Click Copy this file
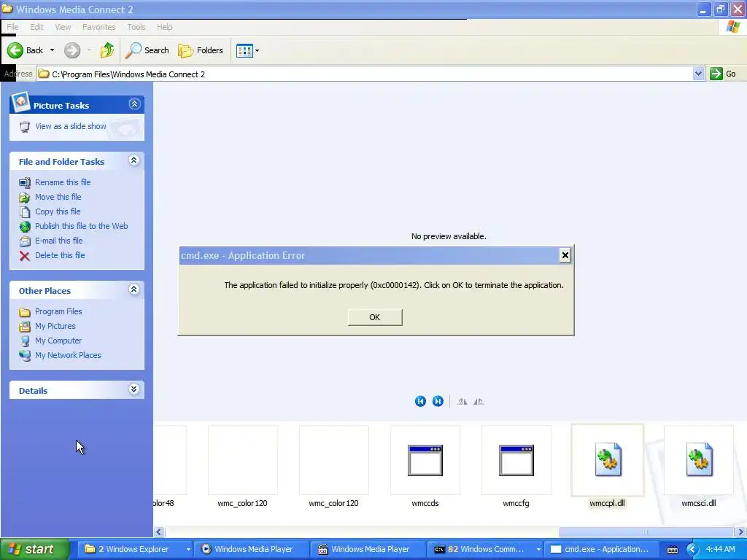Screen dimensions: 747x560 click(x=58, y=211)
